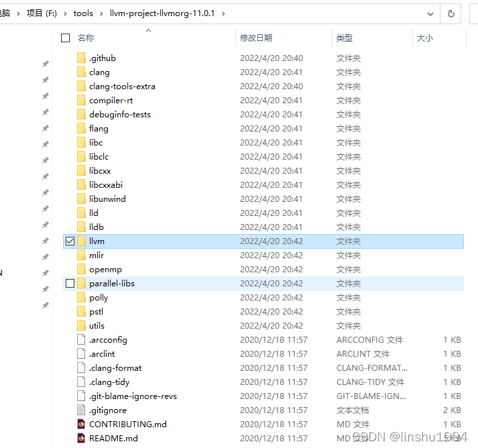This screenshot has height=448, width=478.
Task: Click the mlir folder icon
Action: pyautogui.click(x=81, y=255)
